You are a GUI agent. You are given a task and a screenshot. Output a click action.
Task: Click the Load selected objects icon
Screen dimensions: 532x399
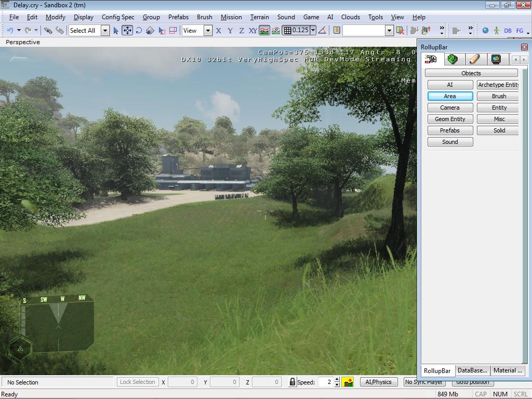426,31
